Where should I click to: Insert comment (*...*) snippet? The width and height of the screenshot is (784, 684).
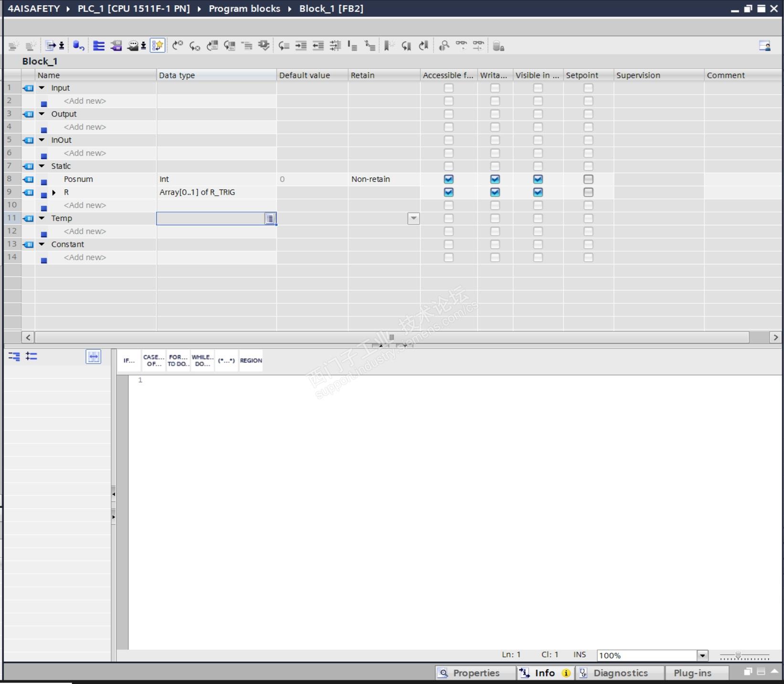point(226,360)
